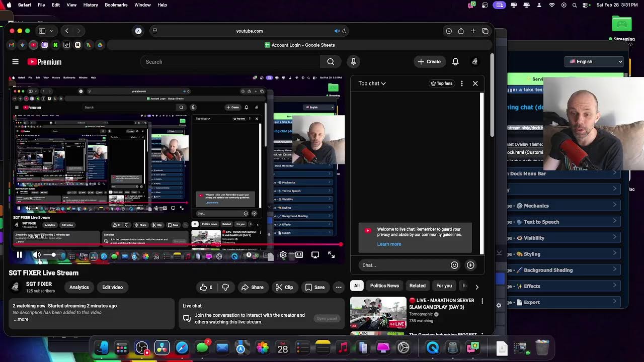Image resolution: width=644 pixels, height=362 pixels.
Task: Pause the live stream video
Action: 19,255
